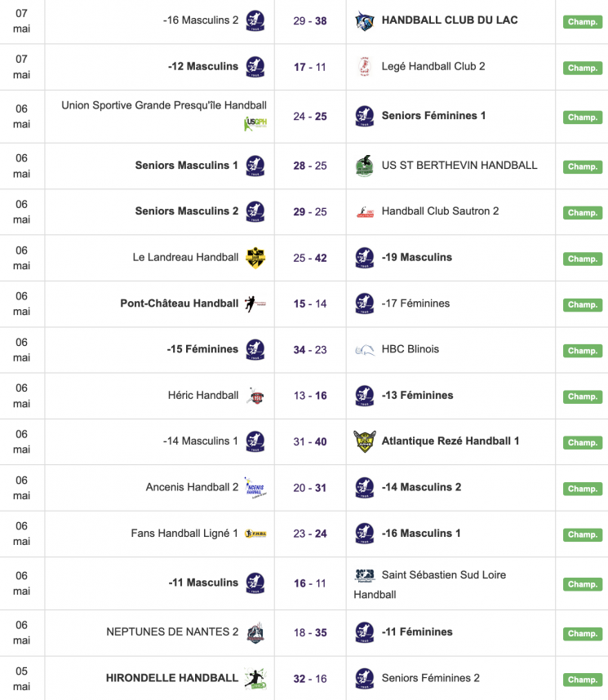Image resolution: width=608 pixels, height=700 pixels.
Task: Open the Seniors Masculins 1 team link
Action: click(x=187, y=166)
